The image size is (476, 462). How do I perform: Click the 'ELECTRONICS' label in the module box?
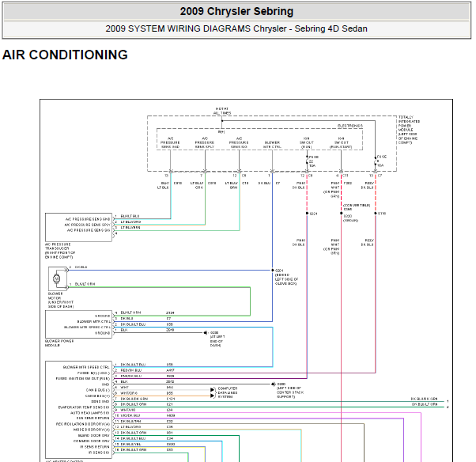(x=350, y=126)
